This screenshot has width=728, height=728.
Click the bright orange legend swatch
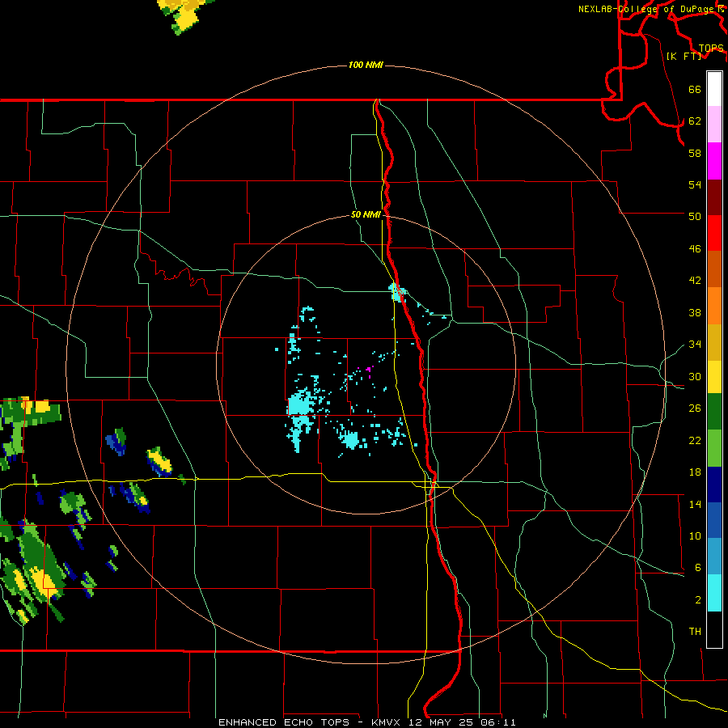pyautogui.click(x=714, y=306)
